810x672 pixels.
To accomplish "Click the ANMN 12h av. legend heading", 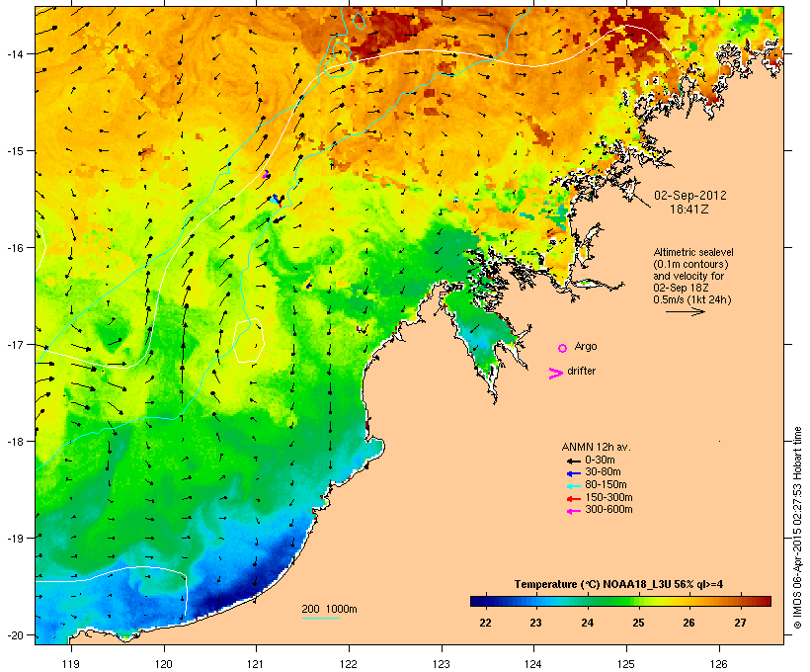I will click(x=596, y=447).
